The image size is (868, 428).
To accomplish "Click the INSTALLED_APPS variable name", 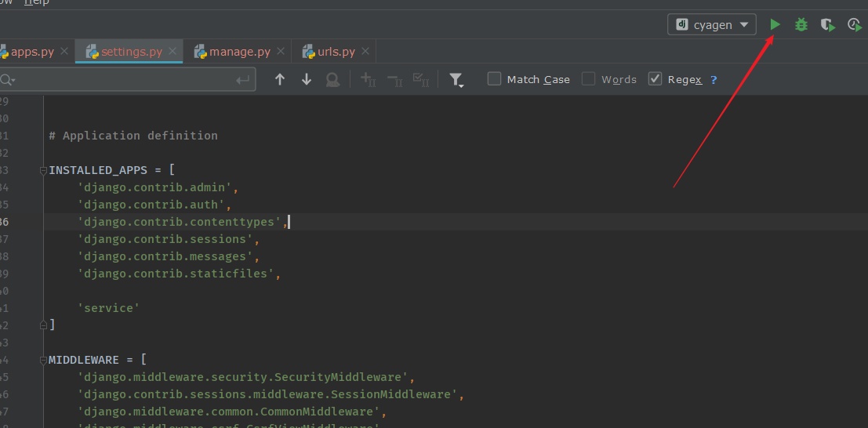I will 98,170.
